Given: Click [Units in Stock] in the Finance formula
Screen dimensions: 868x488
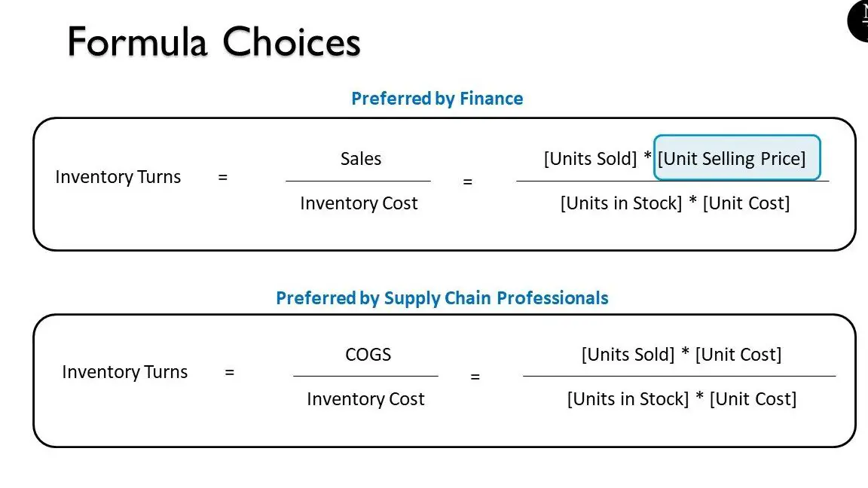Looking at the screenshot, I should pyautogui.click(x=621, y=203).
